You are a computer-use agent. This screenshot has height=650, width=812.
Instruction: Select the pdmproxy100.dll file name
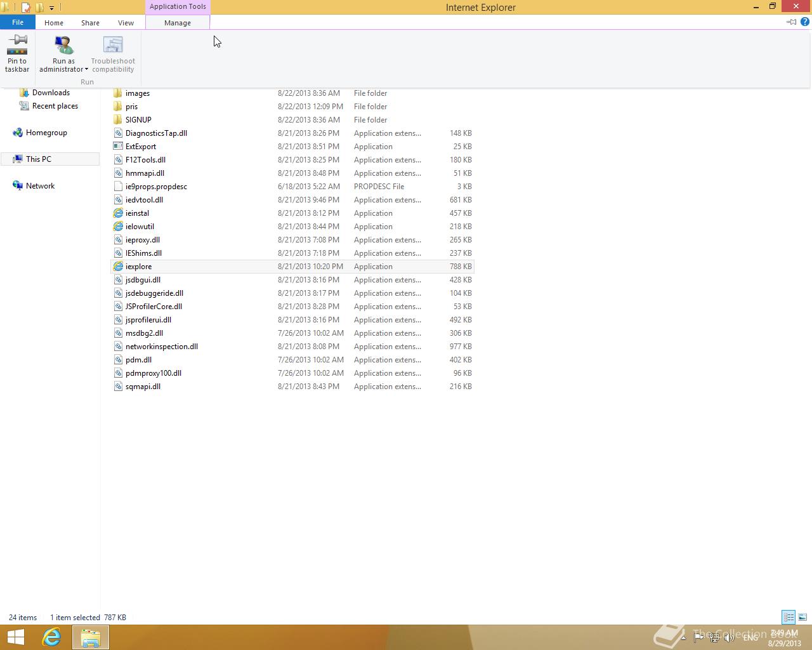tap(154, 373)
